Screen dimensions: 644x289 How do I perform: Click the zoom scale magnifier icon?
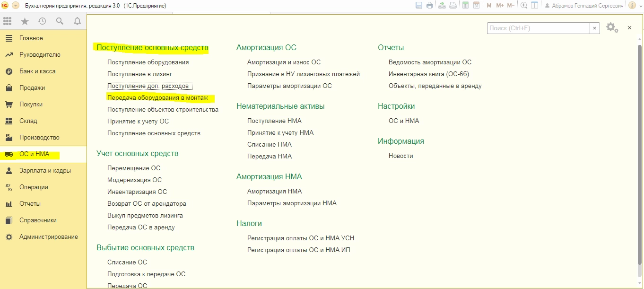click(x=524, y=5)
